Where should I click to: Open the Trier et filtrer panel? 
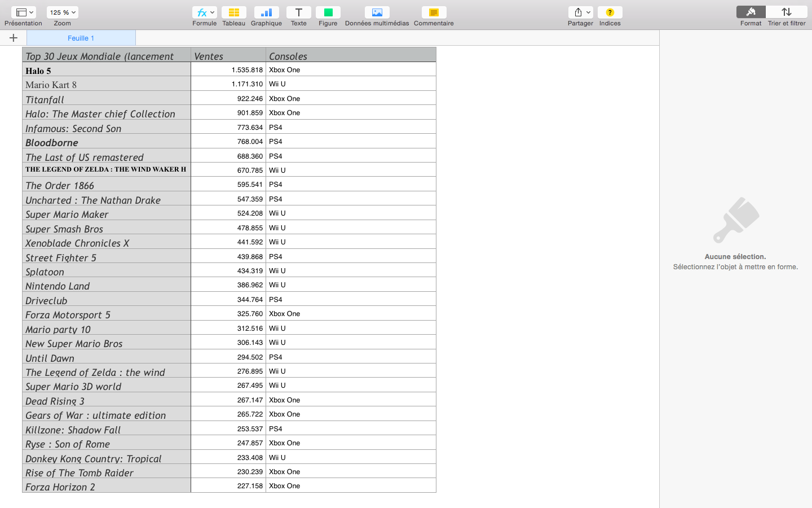(787, 12)
